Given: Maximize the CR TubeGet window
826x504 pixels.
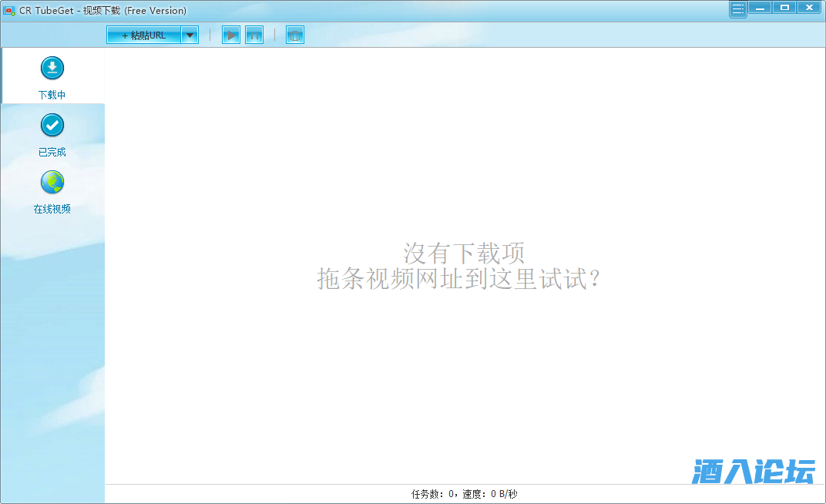Looking at the screenshot, I should [784, 7].
